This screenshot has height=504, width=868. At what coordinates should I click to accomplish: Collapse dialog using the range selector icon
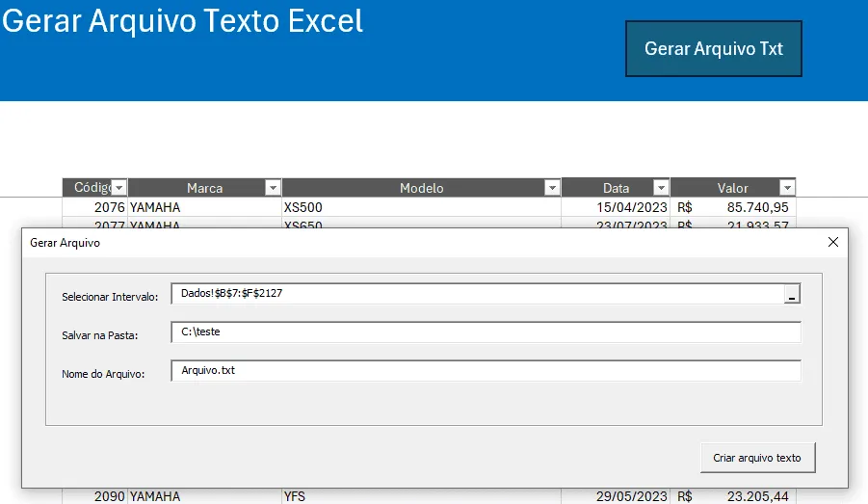pyautogui.click(x=792, y=294)
